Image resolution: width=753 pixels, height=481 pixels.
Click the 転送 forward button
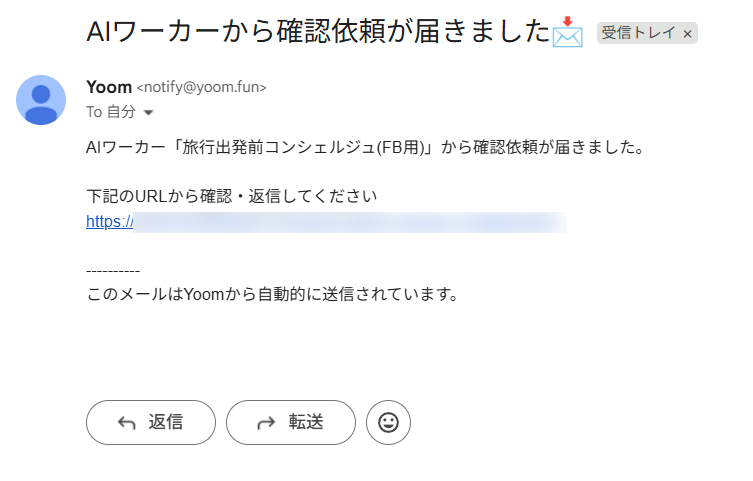(291, 422)
